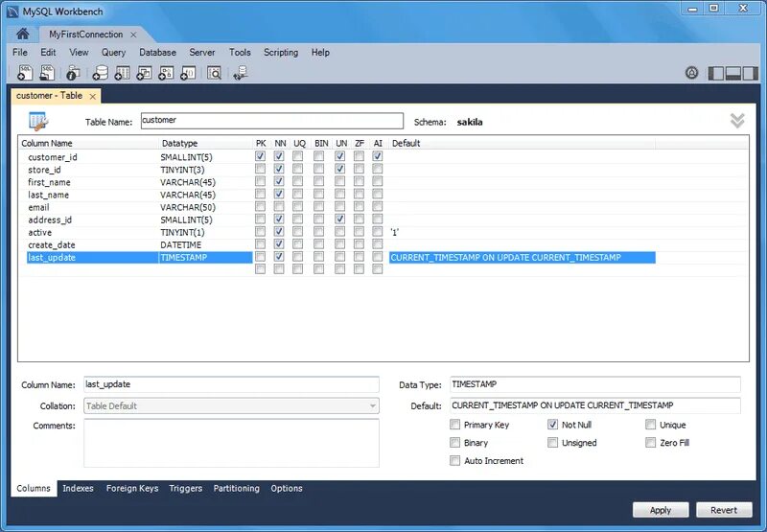
Task: Click the circular update/preferences icon in the toolbar
Action: coord(691,73)
